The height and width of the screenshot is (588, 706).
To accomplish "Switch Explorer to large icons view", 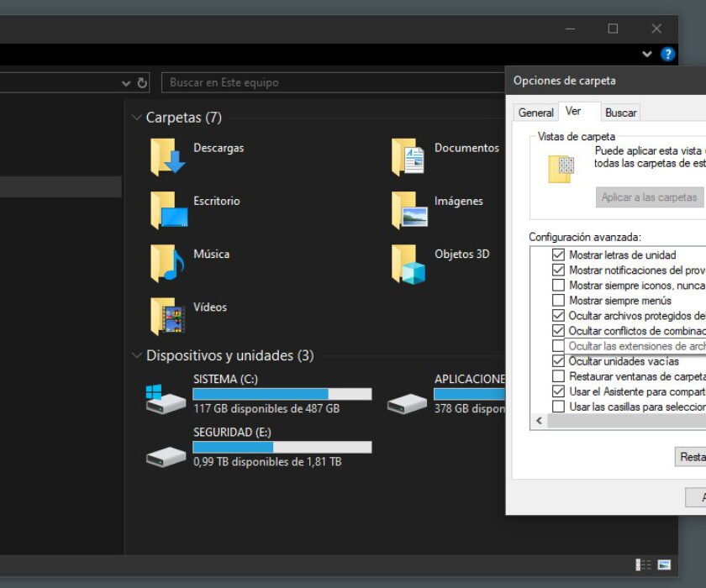I will [x=664, y=564].
